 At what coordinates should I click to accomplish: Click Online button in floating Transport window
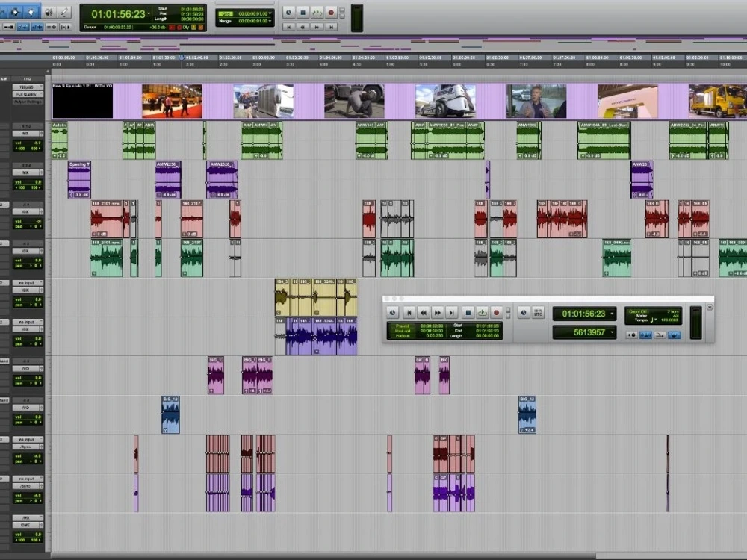[393, 312]
